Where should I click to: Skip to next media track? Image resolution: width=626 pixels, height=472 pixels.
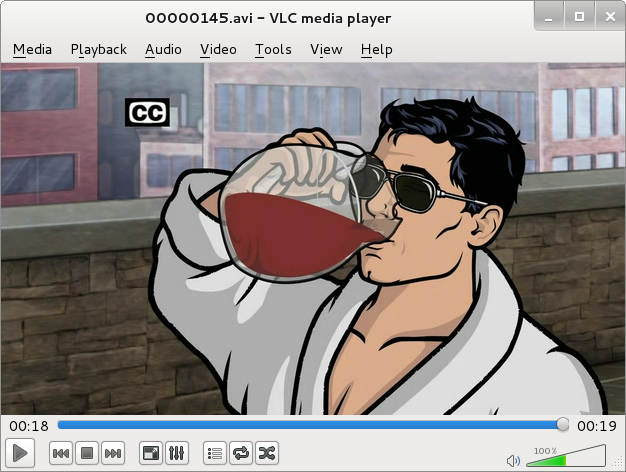pos(113,453)
